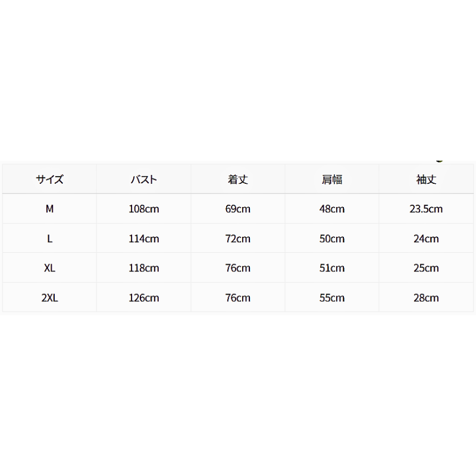Select the 108cm bust cell
This screenshot has height=476, width=476.
(143, 209)
